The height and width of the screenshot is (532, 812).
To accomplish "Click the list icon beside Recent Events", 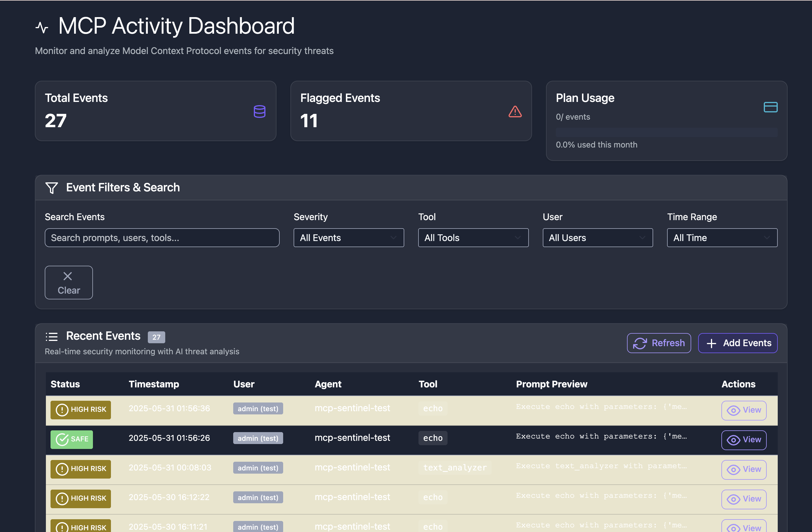I will (51, 337).
